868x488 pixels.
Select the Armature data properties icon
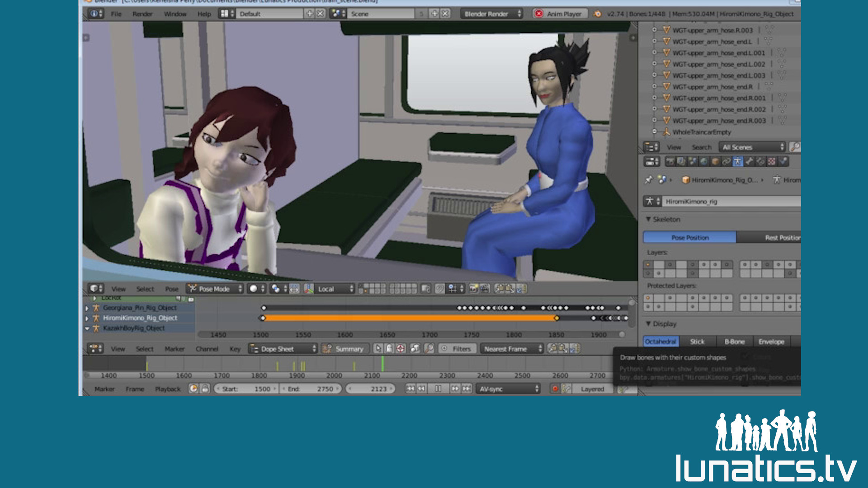tap(738, 161)
